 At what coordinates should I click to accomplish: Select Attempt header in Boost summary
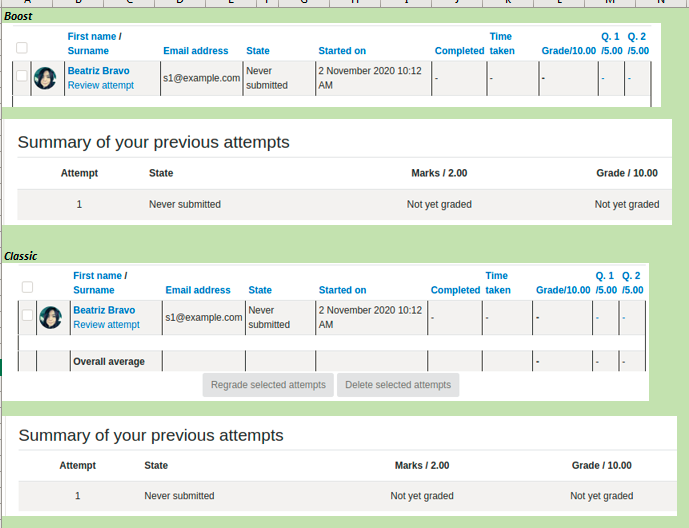click(79, 173)
